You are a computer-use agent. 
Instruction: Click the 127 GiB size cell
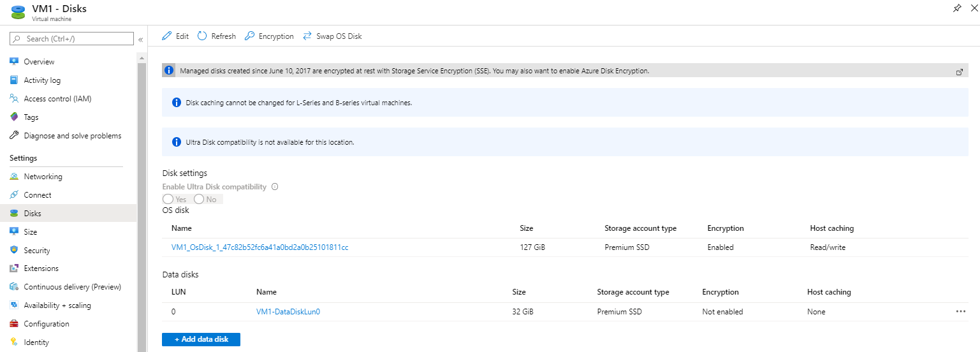532,247
